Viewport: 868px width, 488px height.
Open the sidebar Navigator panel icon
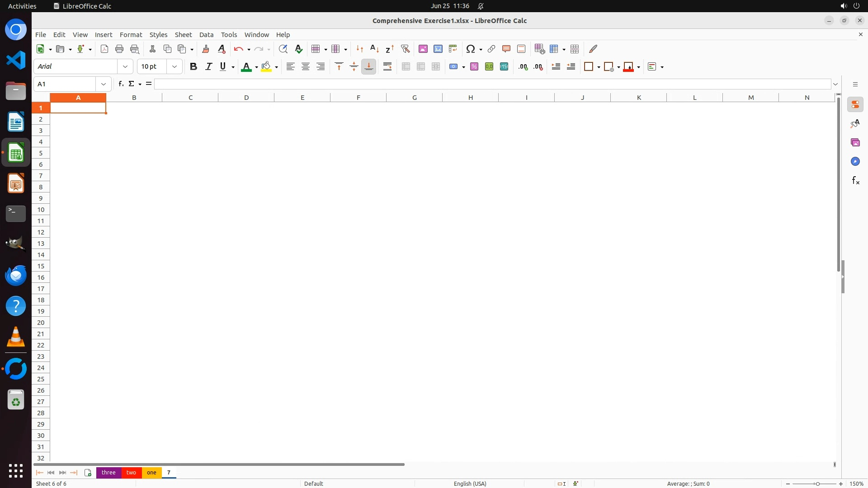tap(855, 162)
